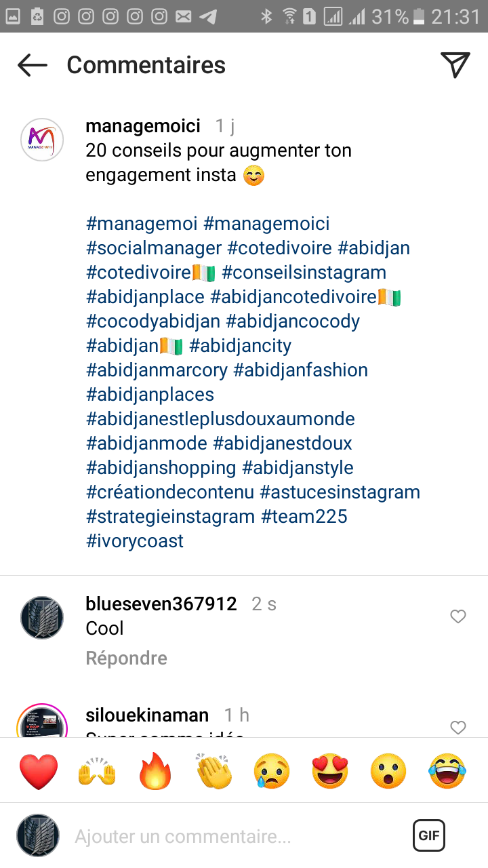Insert the fire emoji
Screen dimensions: 488x868
pyautogui.click(x=156, y=772)
